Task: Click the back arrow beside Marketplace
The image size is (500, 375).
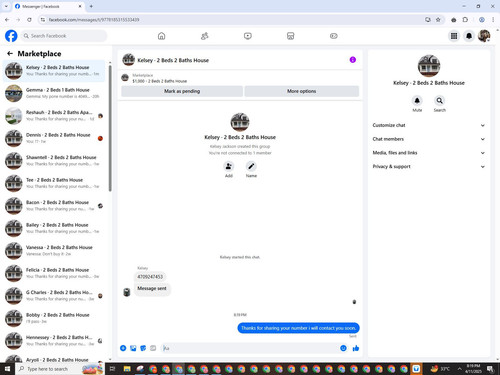Action: coord(10,53)
